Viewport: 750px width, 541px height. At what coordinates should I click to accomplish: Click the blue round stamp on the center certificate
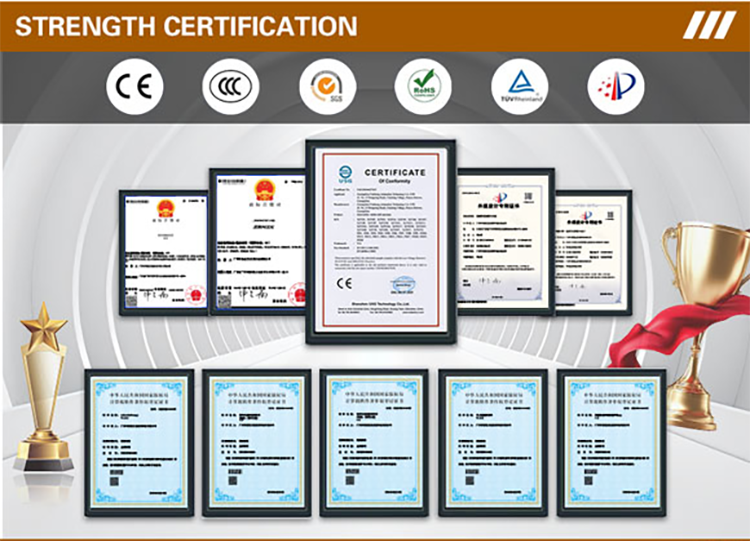[404, 284]
